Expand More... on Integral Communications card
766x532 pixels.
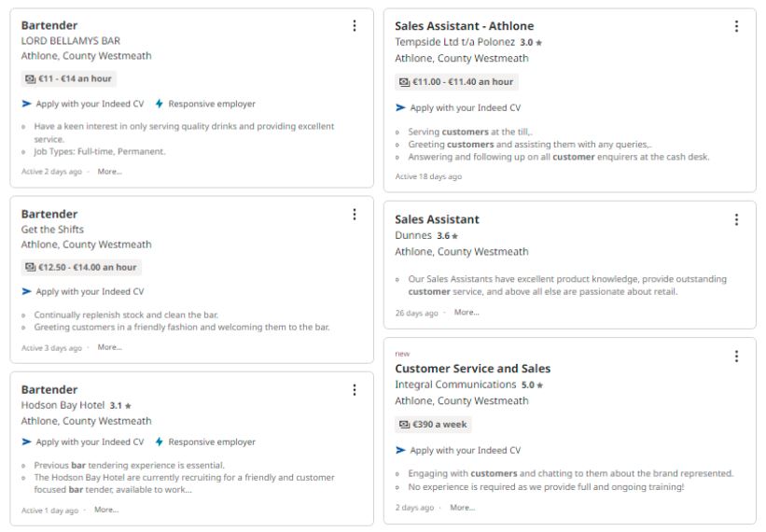pyautogui.click(x=462, y=508)
